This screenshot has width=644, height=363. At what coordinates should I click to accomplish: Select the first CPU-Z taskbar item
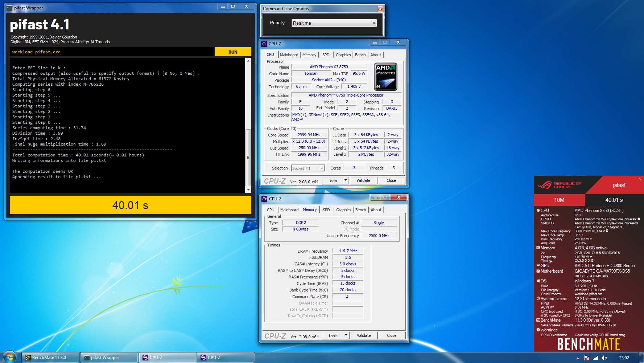point(168,358)
